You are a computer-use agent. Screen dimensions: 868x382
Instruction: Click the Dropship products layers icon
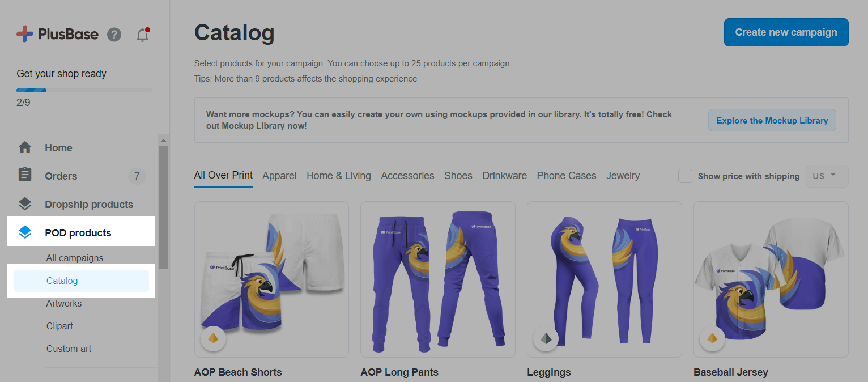25,204
